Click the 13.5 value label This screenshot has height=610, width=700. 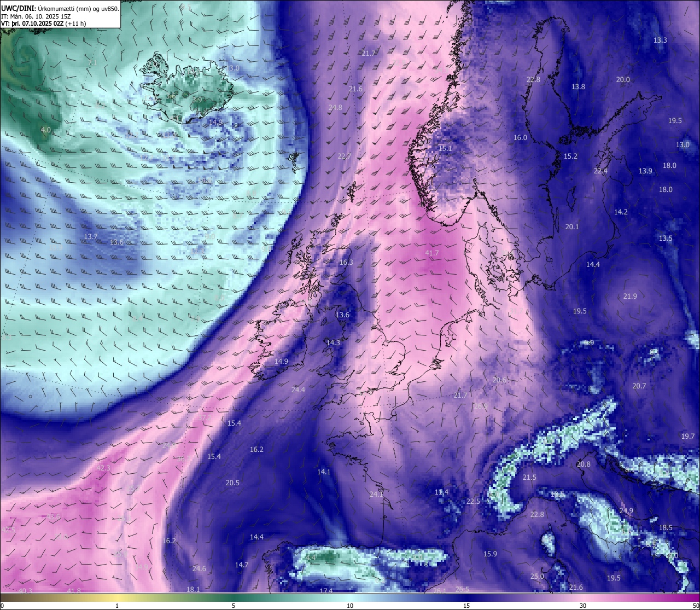pyautogui.click(x=666, y=238)
